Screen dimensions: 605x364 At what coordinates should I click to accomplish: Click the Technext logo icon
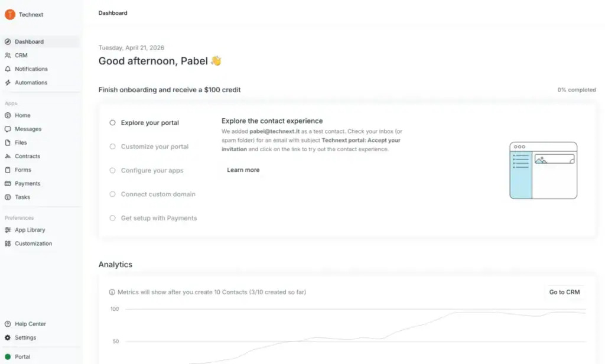click(9, 14)
